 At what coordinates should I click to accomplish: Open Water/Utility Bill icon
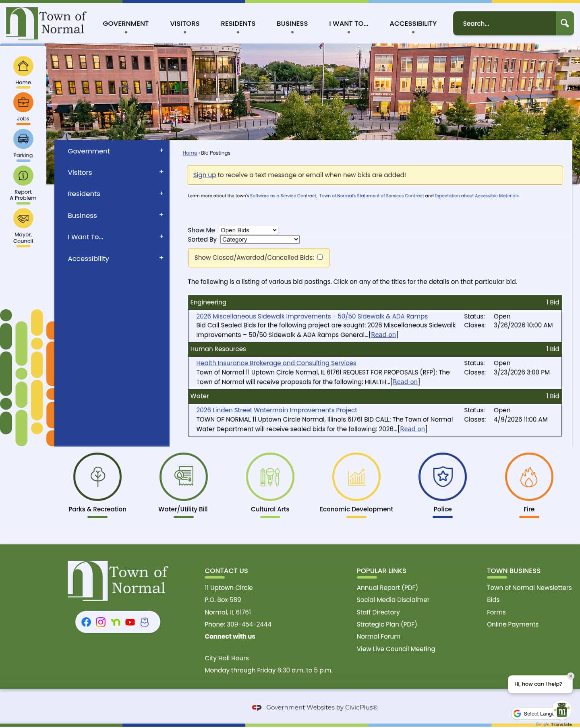[x=184, y=477]
